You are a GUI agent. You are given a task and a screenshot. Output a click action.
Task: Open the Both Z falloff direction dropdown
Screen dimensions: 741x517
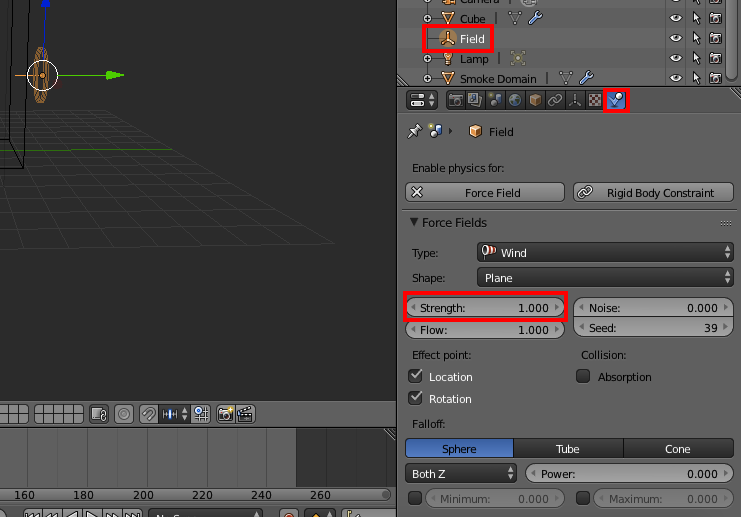tap(461, 474)
